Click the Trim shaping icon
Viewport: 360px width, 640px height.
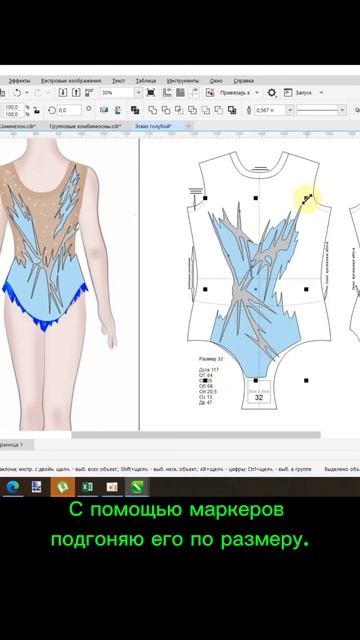[x=166, y=110]
